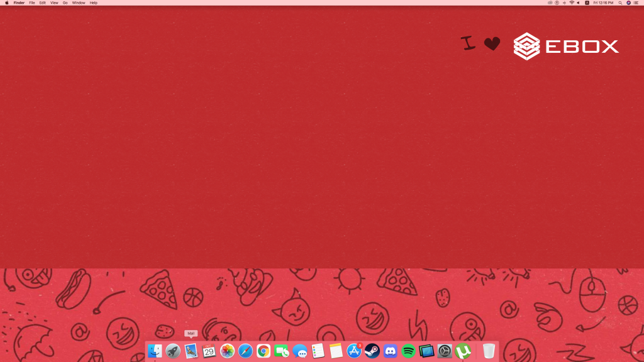The image size is (644, 362).
Task: Open the Window menu
Action: 79,3
